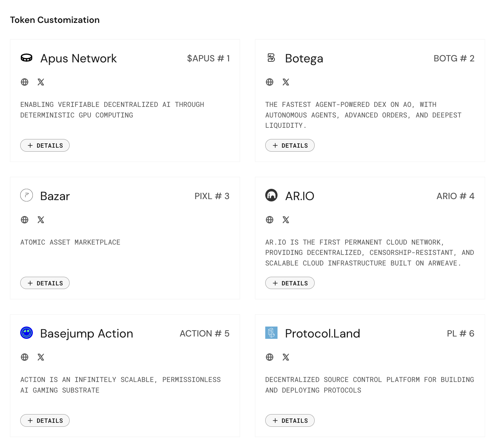Open Bazar website globe icon
The height and width of the screenshot is (448, 498).
pos(25,220)
